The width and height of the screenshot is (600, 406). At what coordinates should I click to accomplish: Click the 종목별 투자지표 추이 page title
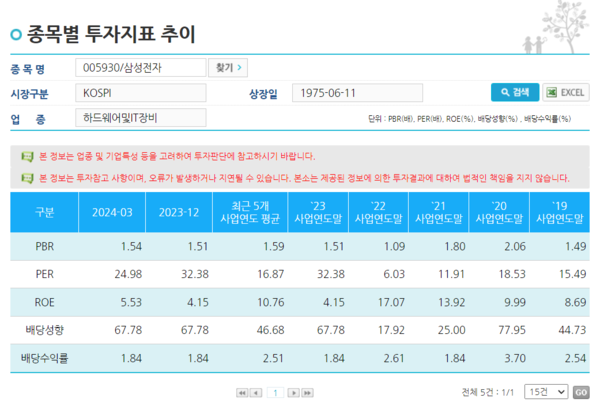[x=111, y=34]
